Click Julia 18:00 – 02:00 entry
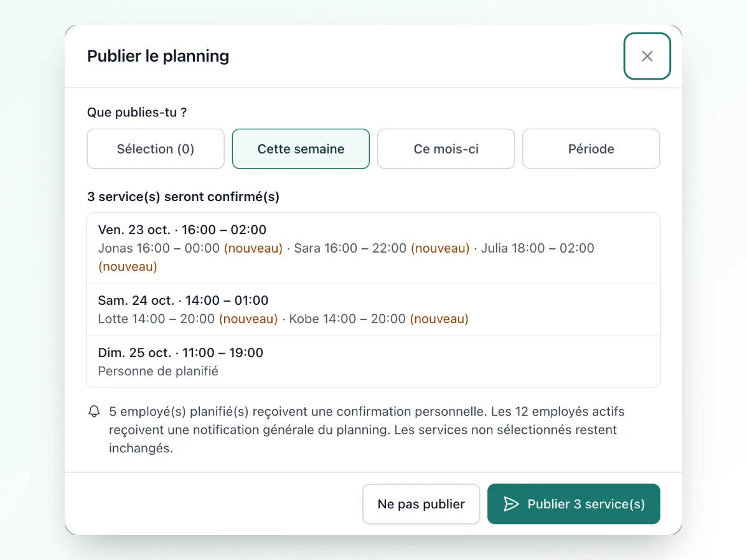747x560 pixels. (x=538, y=248)
